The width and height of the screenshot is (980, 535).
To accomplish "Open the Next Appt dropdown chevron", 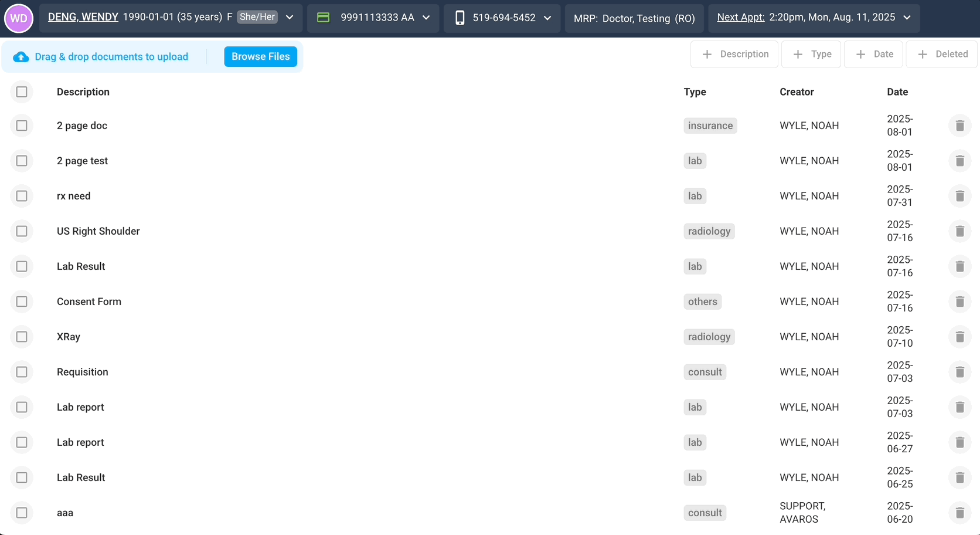I will pos(907,18).
